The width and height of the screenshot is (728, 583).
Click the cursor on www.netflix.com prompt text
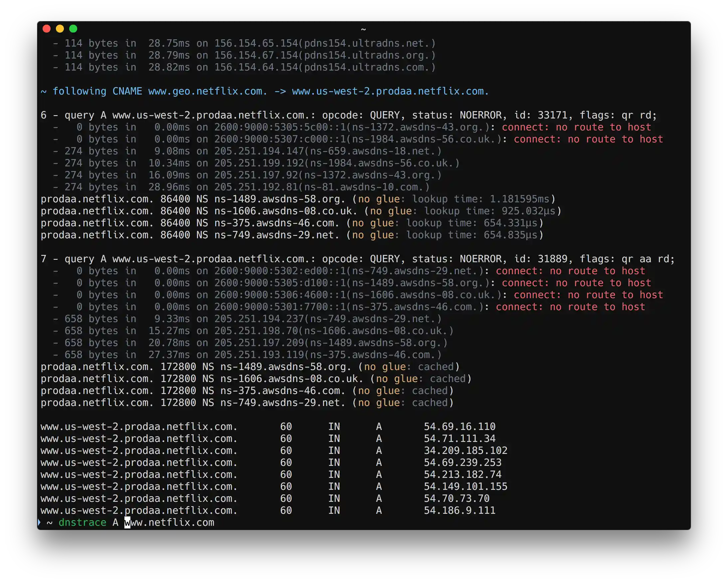[127, 522]
